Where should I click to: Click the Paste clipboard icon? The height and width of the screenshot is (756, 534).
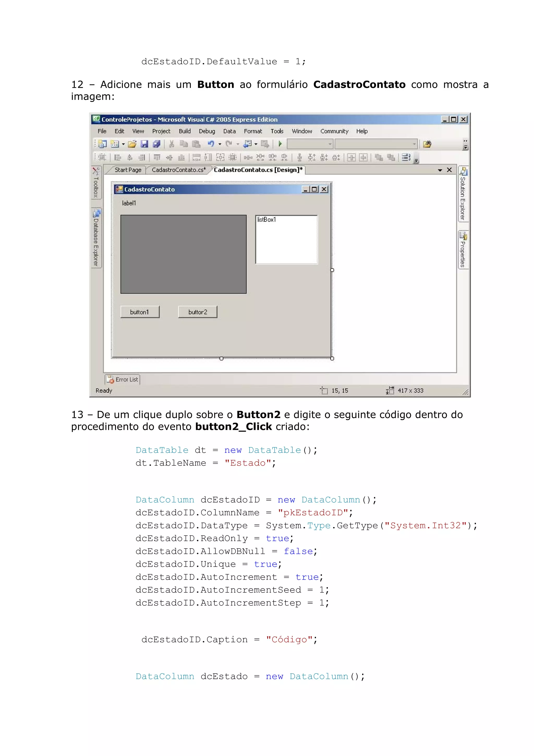(x=196, y=144)
